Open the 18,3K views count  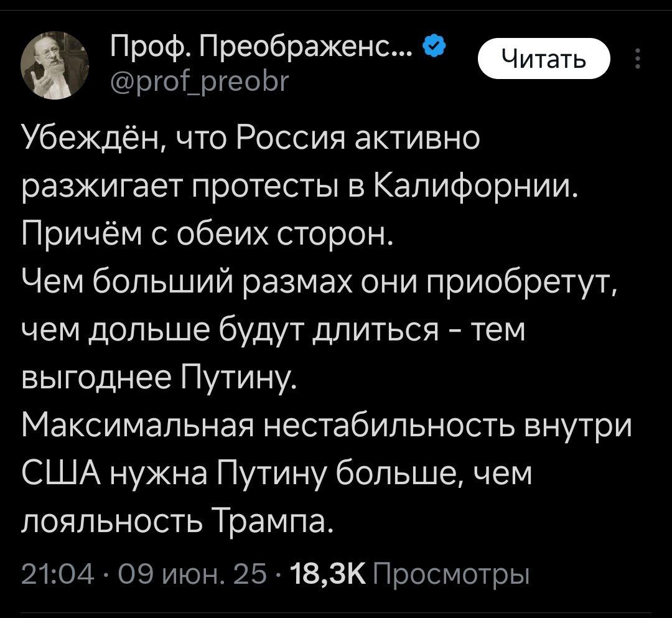[x=329, y=574]
